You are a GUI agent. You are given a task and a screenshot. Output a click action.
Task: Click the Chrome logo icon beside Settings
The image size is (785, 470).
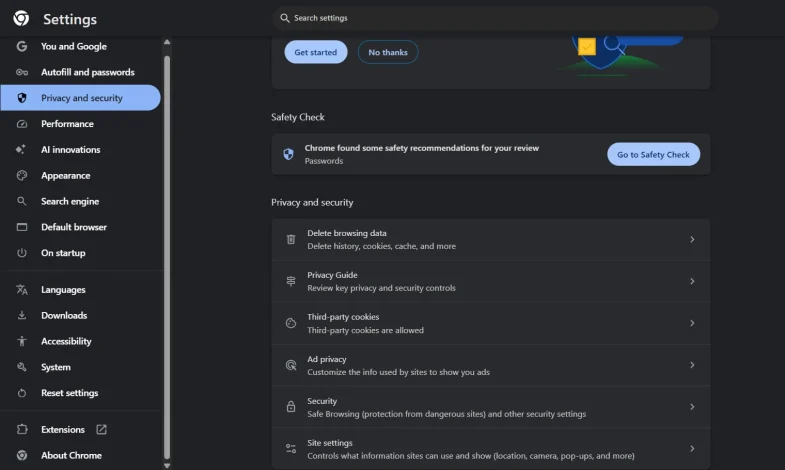coord(21,19)
